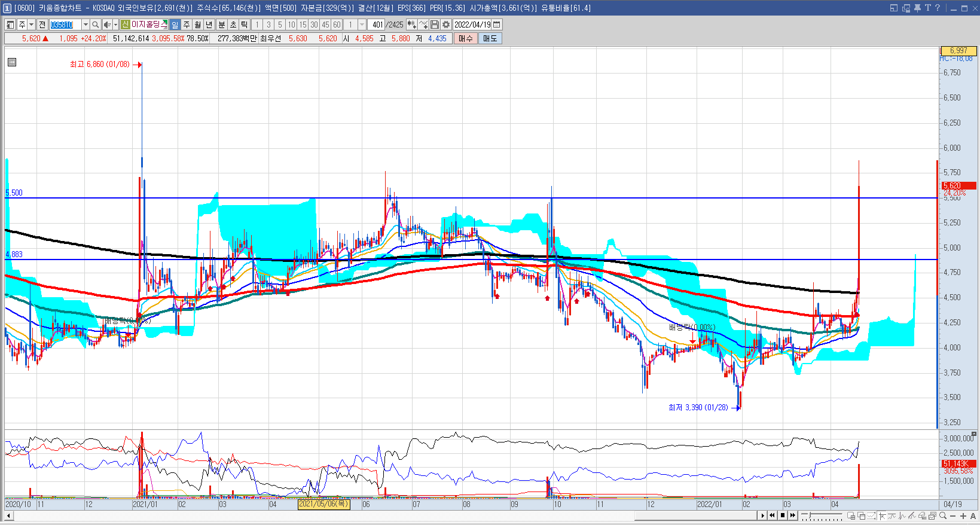Image resolution: width=980 pixels, height=525 pixels.
Task: Click the 매도 (sell) button
Action: (x=490, y=38)
